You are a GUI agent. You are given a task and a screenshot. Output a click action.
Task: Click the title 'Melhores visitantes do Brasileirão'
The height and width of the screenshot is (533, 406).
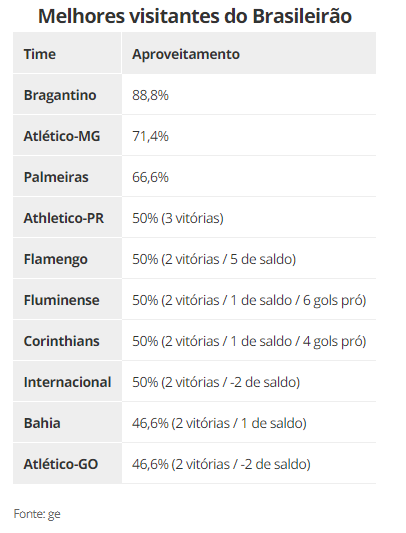(x=195, y=16)
